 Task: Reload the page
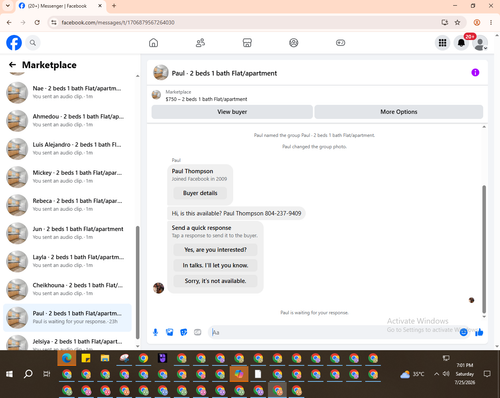[37, 22]
